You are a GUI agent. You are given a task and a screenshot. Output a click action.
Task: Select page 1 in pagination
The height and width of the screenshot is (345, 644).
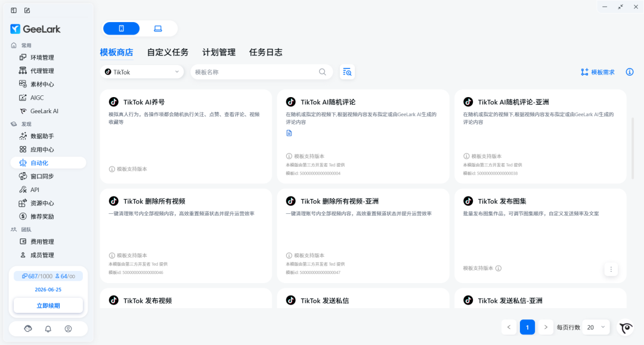click(x=527, y=327)
